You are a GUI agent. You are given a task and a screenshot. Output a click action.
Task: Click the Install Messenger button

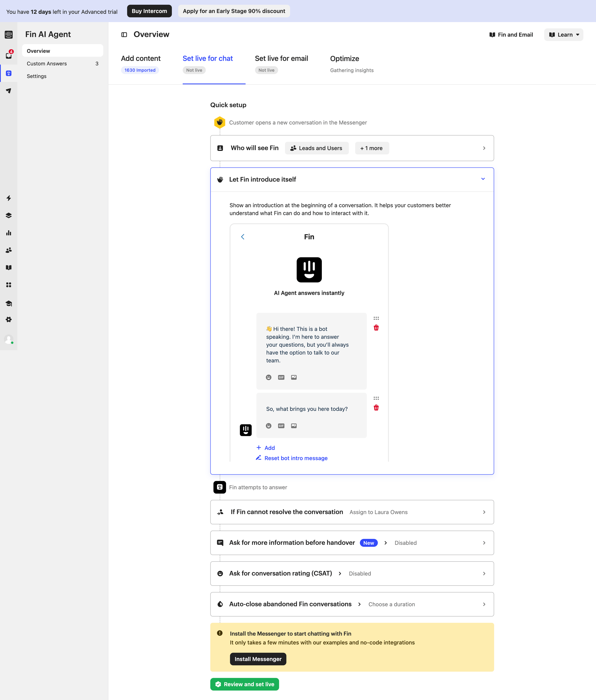click(258, 659)
